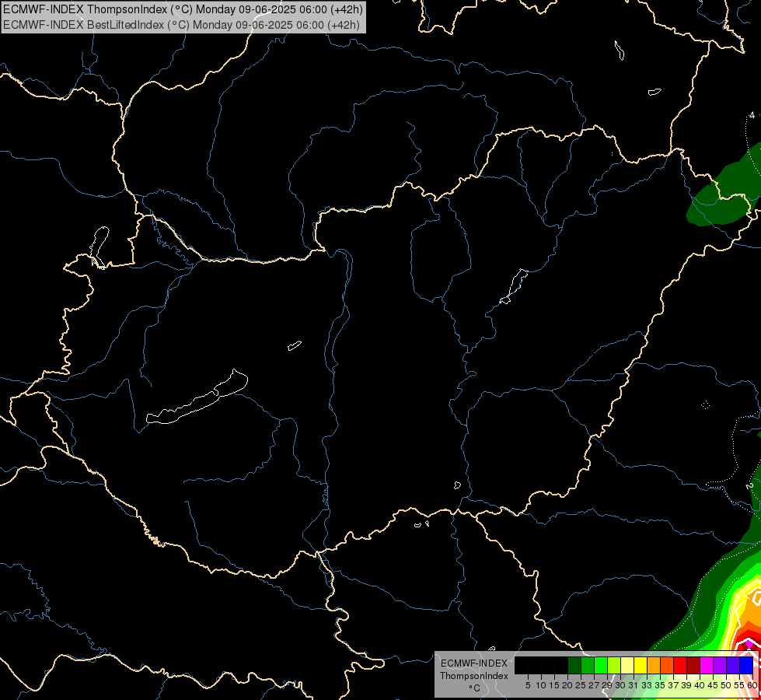Pick the dark orange legend swatch (35–37)

[x=667, y=665]
